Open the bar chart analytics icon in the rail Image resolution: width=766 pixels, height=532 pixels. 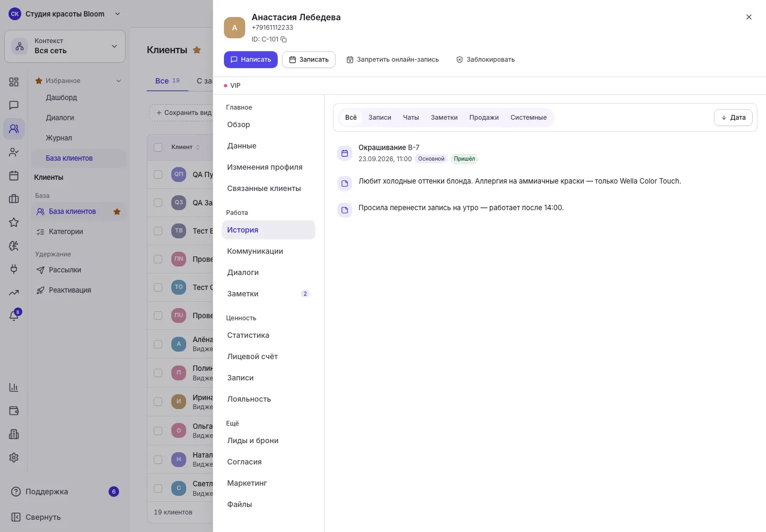click(14, 387)
